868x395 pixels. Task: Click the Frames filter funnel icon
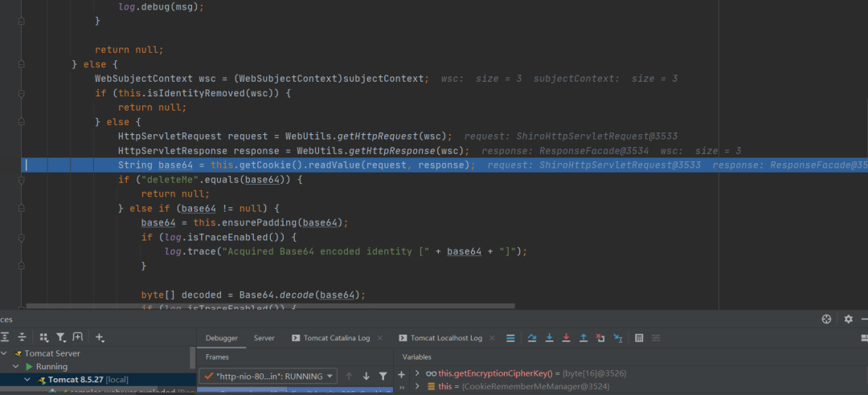tap(383, 377)
